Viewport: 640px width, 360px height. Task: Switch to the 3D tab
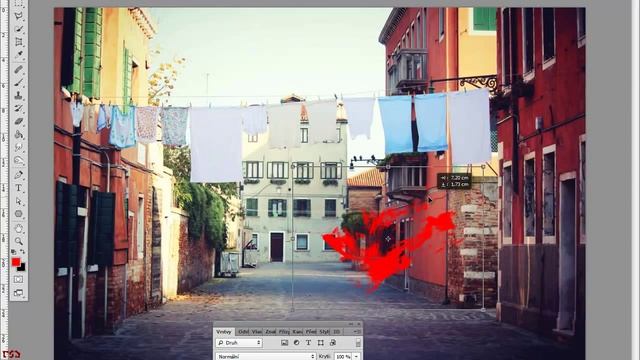337,332
